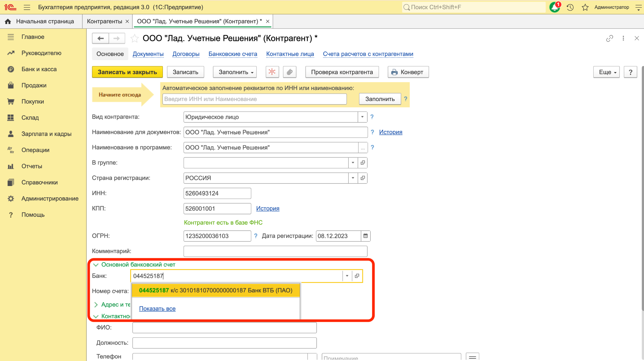644x361 pixels.
Task: Open calendar for Дата регистрации
Action: [365, 236]
